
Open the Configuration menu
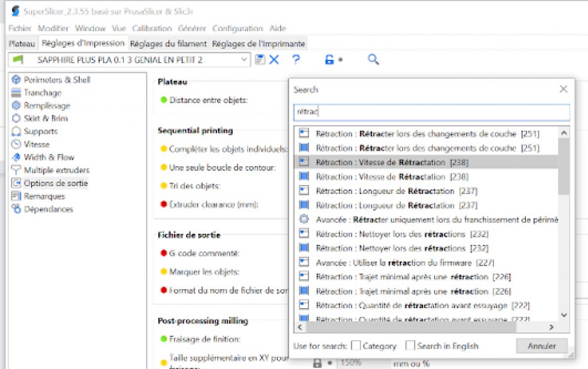(237, 28)
